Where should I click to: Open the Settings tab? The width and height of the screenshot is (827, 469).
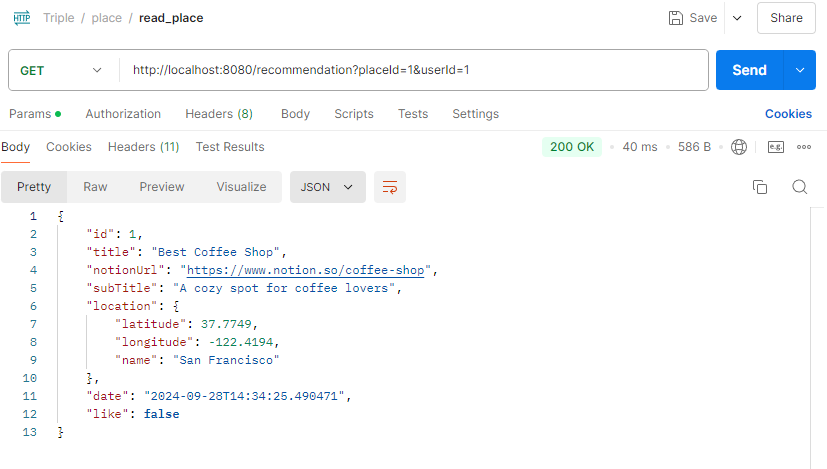[475, 114]
